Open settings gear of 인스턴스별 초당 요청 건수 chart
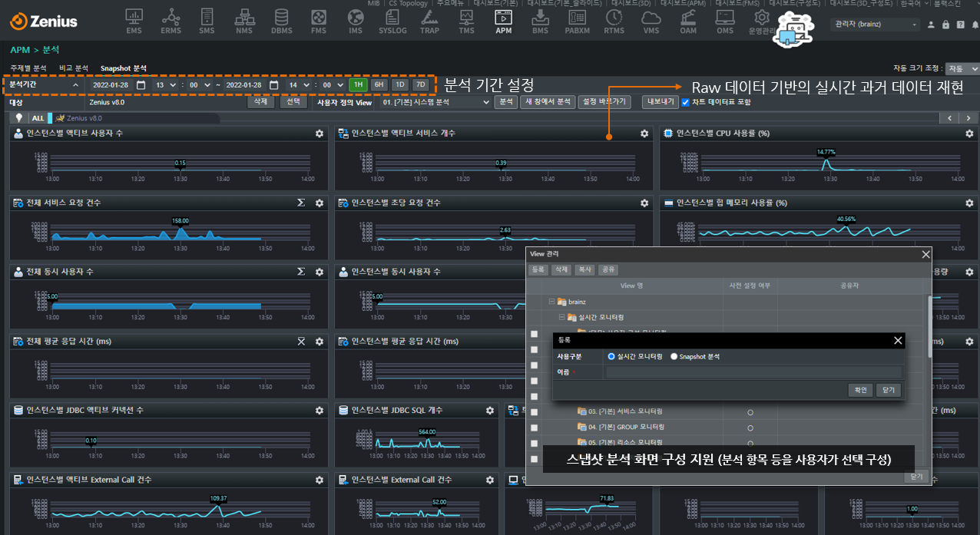980x535 pixels. [644, 203]
